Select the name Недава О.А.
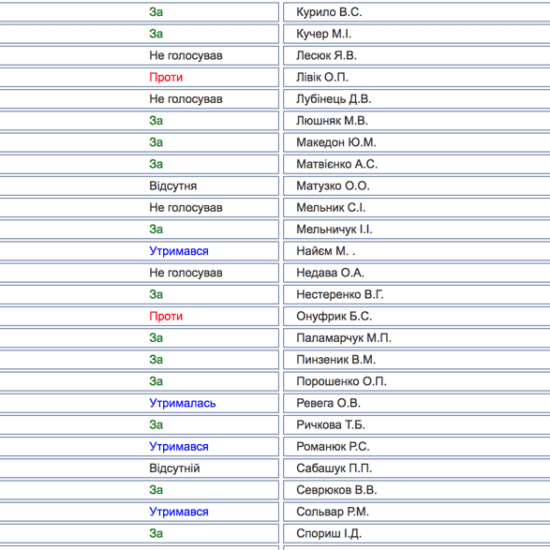The height and width of the screenshot is (550, 550). [330, 273]
